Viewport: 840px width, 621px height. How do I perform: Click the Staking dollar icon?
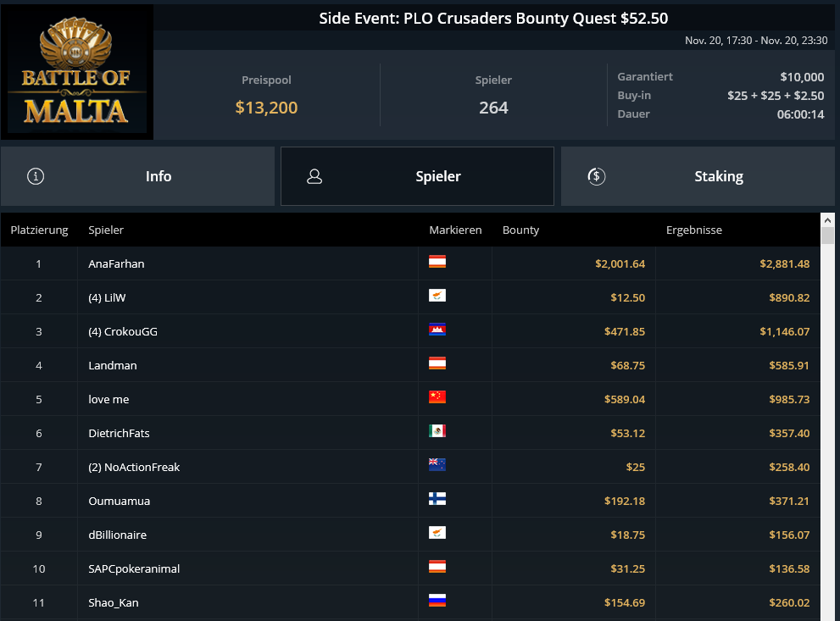[596, 176]
